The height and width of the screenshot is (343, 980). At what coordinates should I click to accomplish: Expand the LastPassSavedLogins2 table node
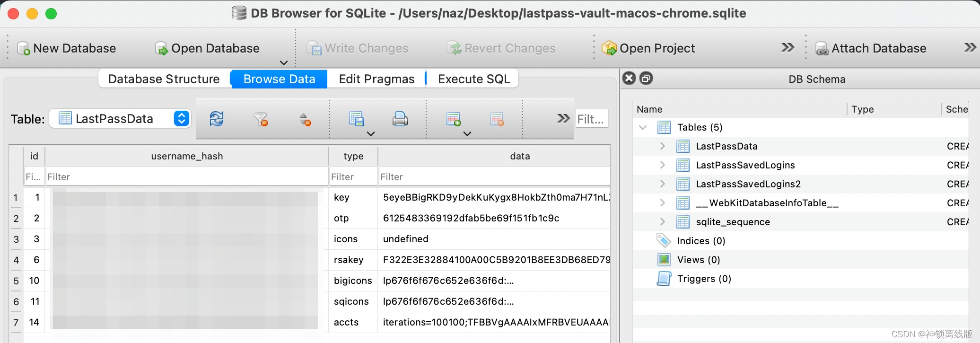[x=663, y=184]
